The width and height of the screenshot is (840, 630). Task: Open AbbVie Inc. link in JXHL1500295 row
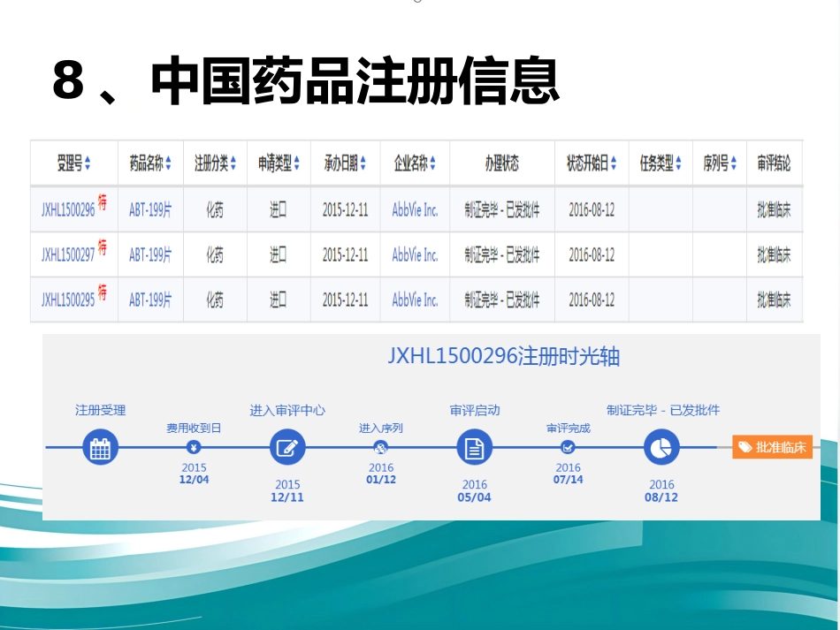coord(416,300)
